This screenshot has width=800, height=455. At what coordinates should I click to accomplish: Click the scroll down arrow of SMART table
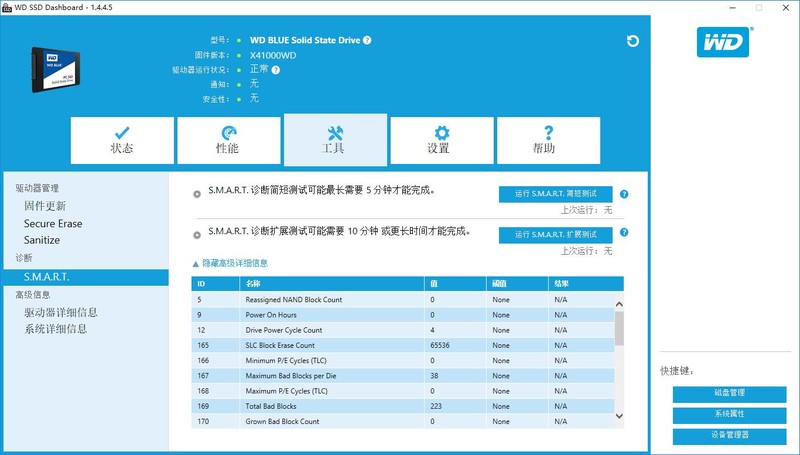619,416
